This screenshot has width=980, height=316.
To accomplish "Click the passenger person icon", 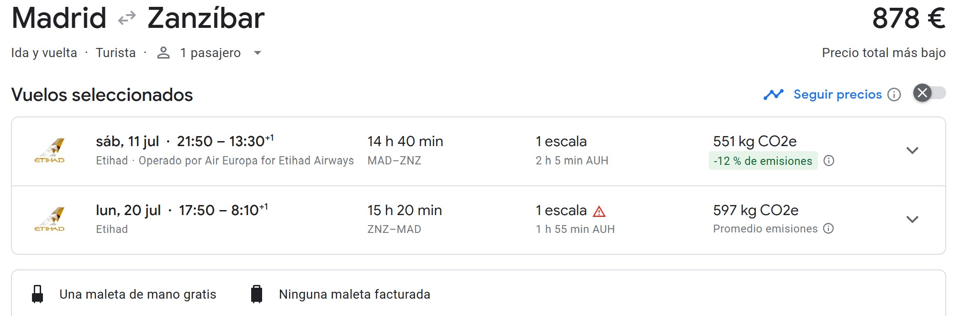I will (163, 53).
